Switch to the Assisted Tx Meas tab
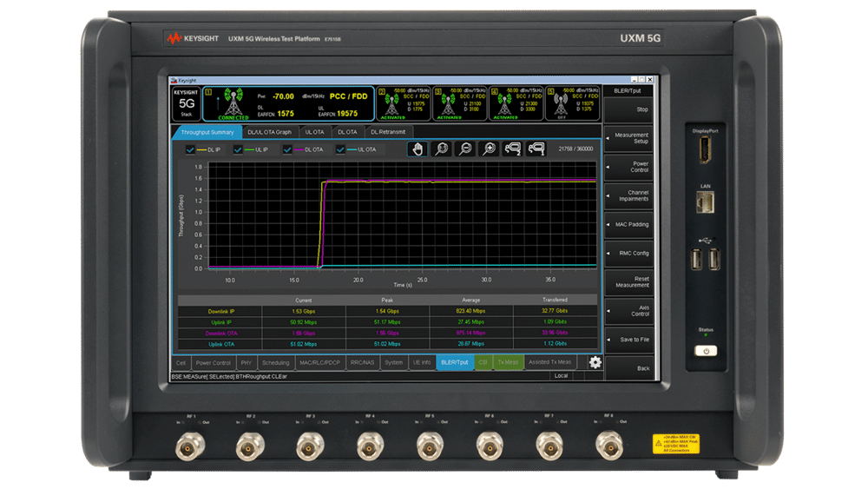The height and width of the screenshot is (489, 868). tap(549, 363)
